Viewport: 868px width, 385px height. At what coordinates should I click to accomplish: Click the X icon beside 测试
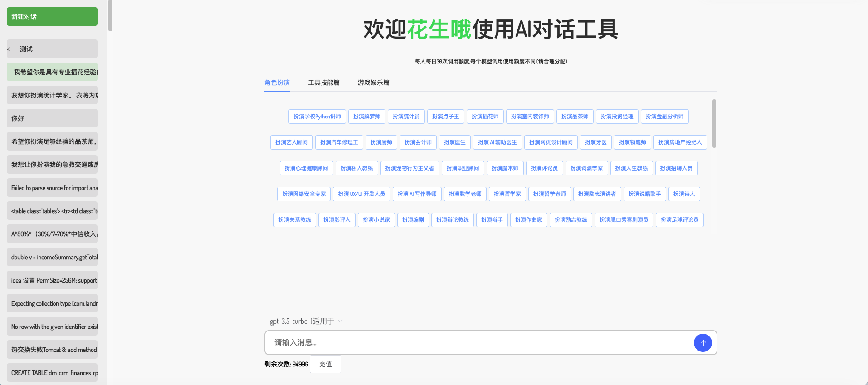point(8,49)
